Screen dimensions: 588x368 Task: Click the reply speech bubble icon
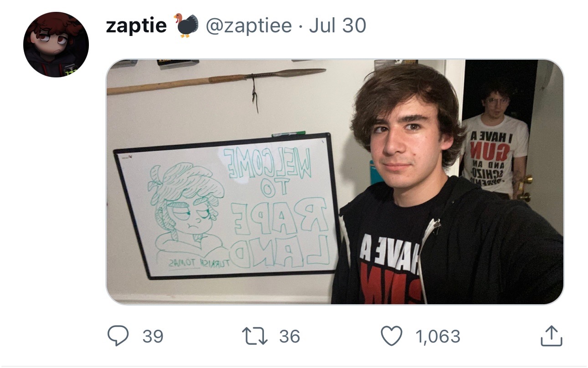point(118,337)
